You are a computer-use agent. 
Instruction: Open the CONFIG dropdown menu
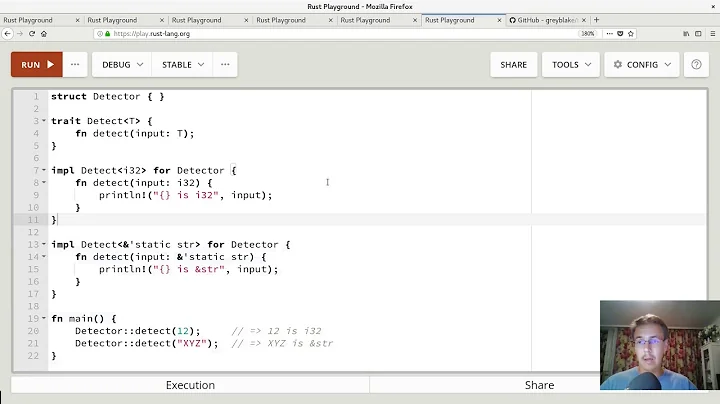[x=641, y=65]
